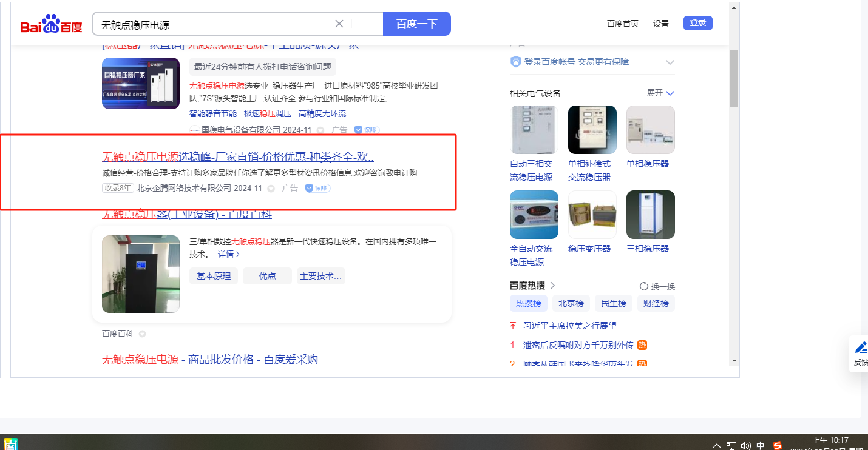
Task: Open the 国稳稳压器厂家 ad thumbnail
Action: point(141,83)
